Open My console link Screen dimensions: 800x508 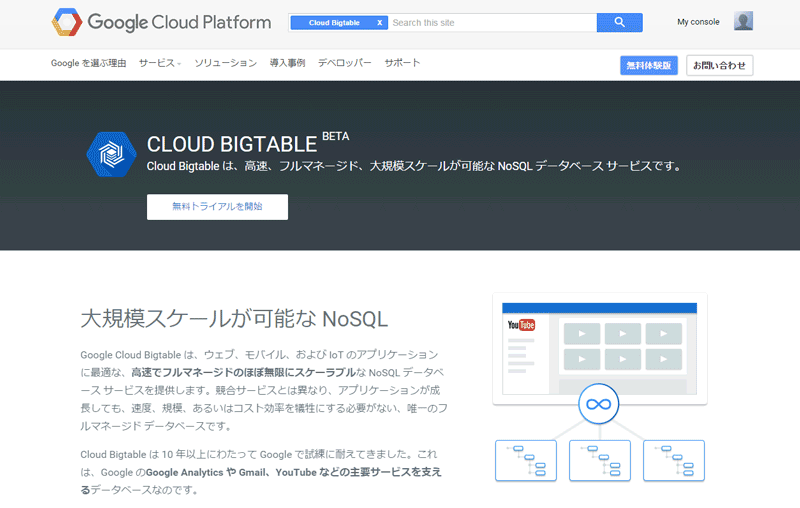coord(698,22)
